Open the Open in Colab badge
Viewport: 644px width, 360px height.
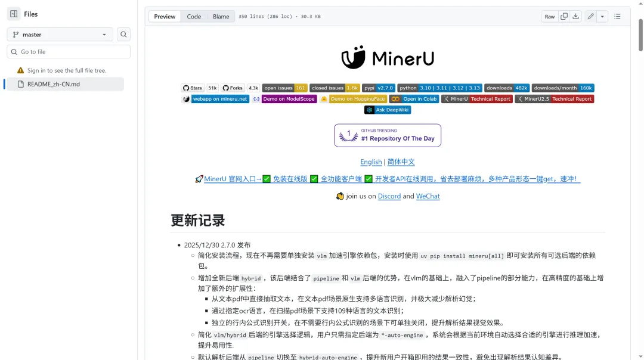[x=414, y=99]
